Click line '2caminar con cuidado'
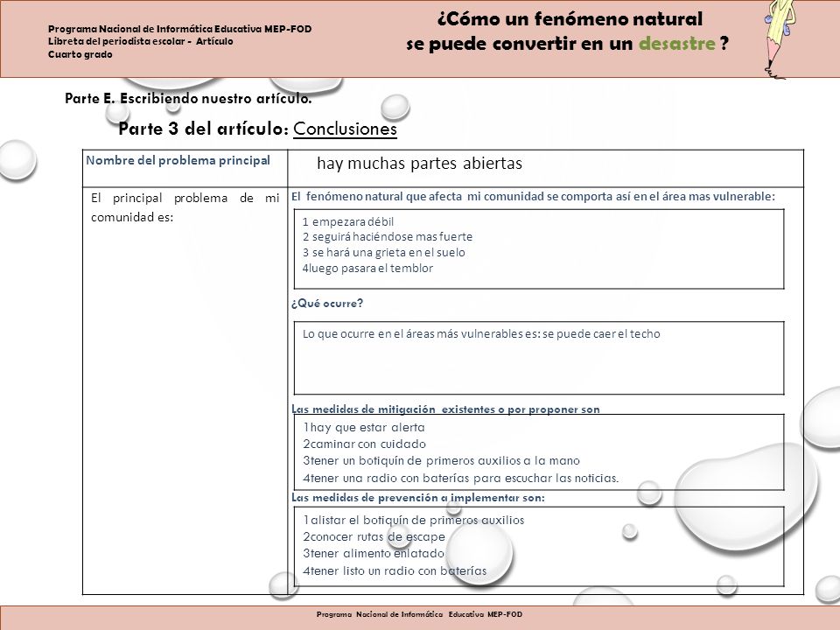The image size is (840, 630). 364,444
